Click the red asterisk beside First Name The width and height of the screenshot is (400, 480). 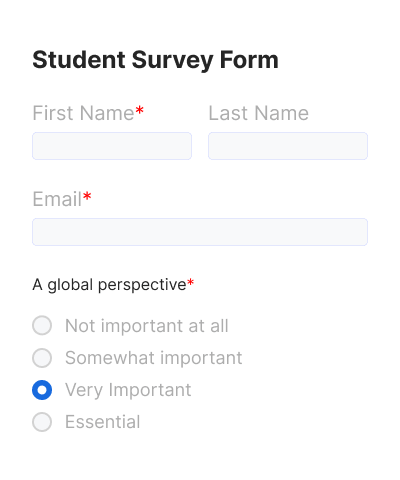click(x=140, y=110)
